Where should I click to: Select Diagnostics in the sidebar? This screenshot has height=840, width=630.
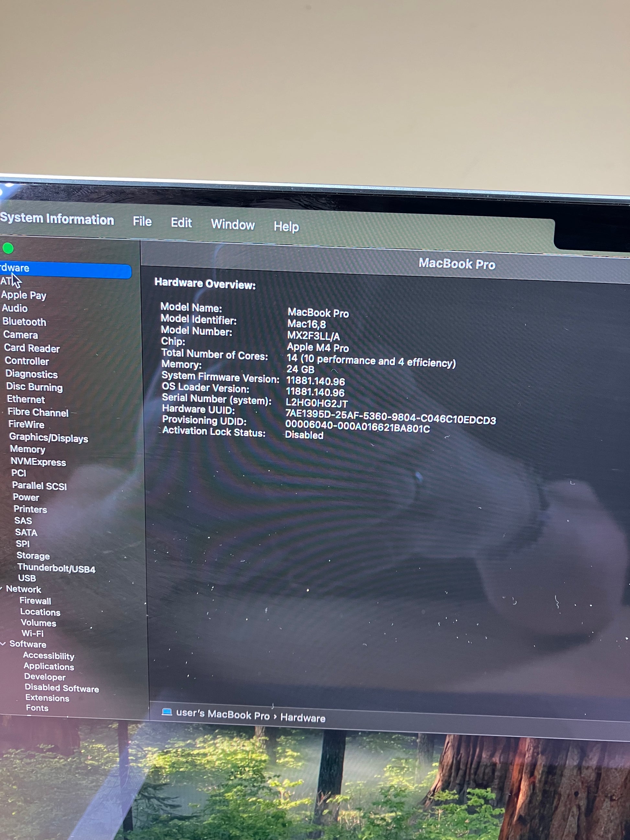(31, 374)
